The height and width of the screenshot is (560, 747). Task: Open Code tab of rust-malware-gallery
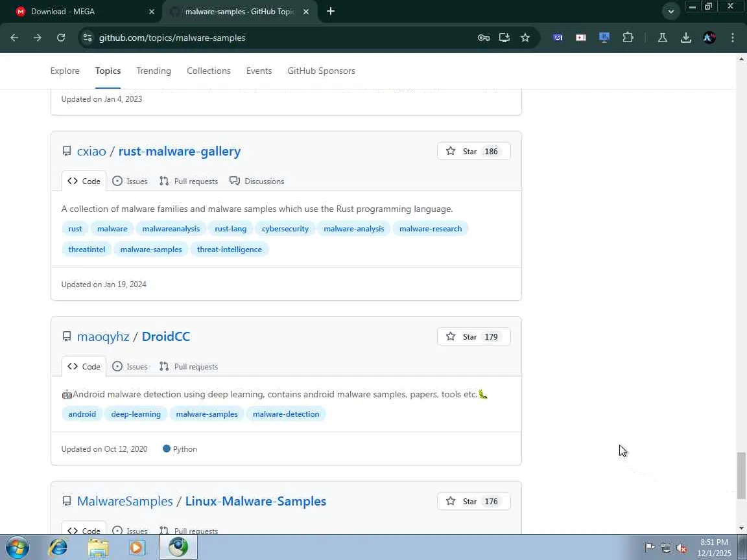84,181
